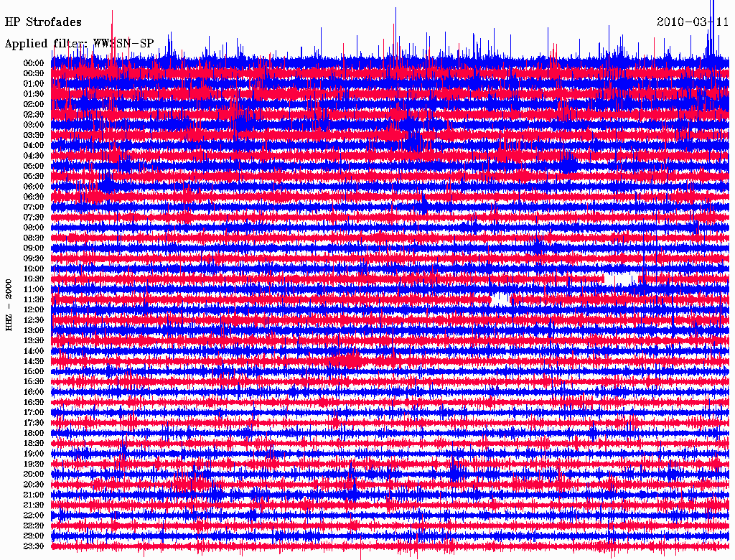Image resolution: width=735 pixels, height=560 pixels.
Task: Click the 03:30 time label
Action: point(34,135)
